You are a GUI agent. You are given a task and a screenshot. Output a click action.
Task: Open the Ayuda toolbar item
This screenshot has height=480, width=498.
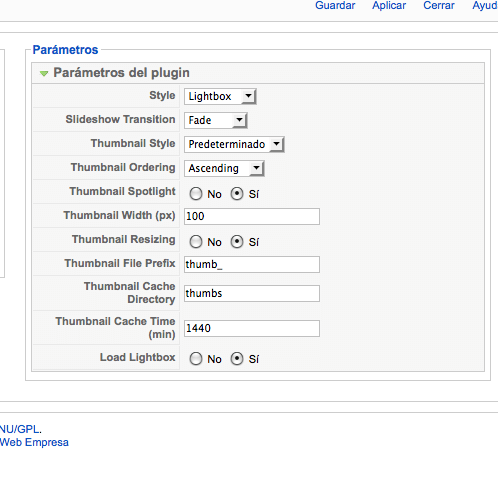tap(485, 5)
